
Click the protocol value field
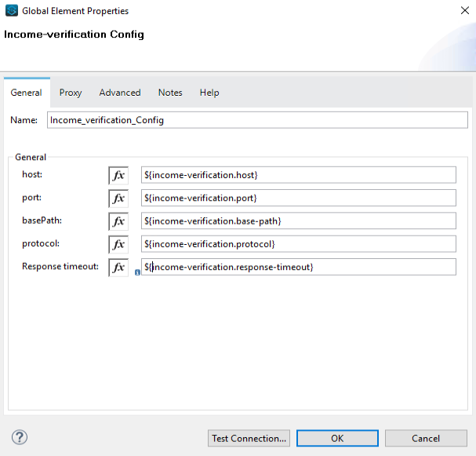pyautogui.click(x=299, y=244)
